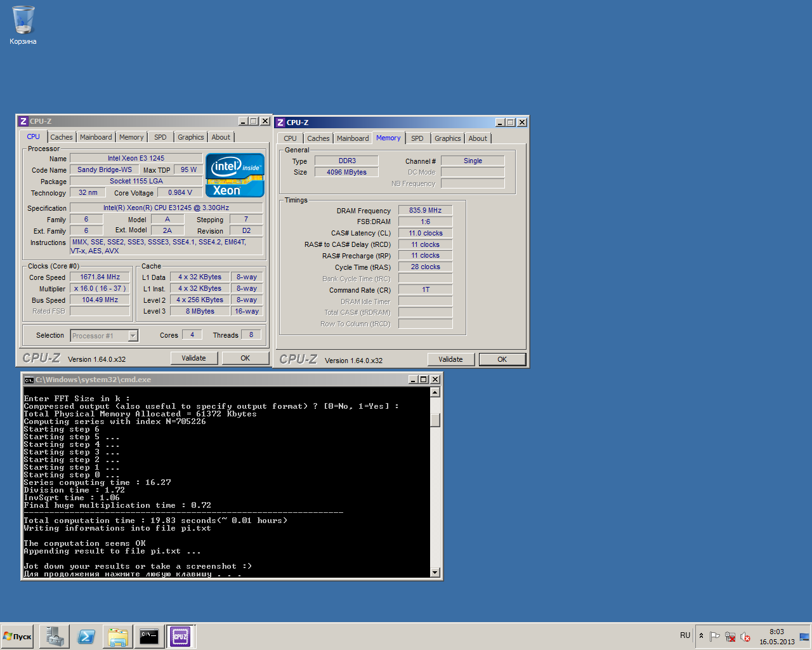Click the 1T command rate value
The height and width of the screenshot is (650, 812).
coord(425,289)
